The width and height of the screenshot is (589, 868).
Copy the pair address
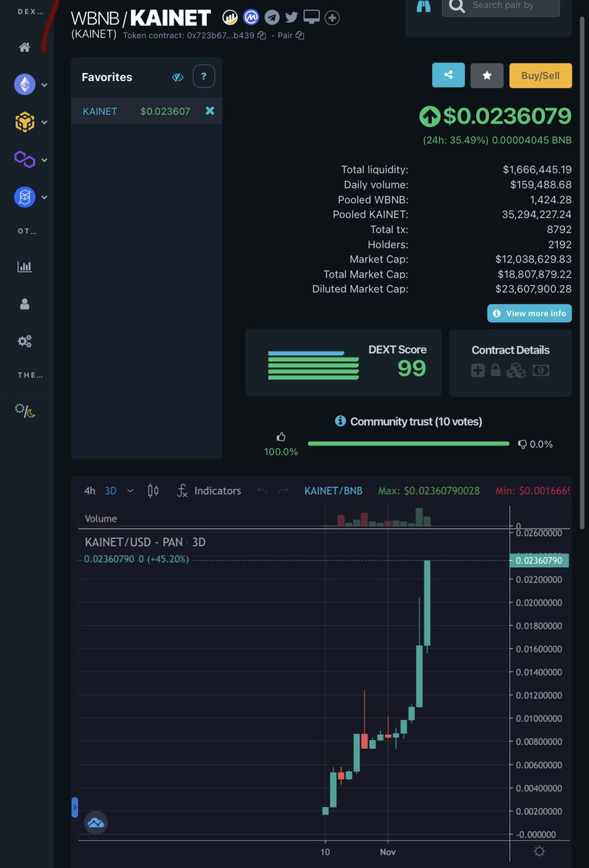pyautogui.click(x=300, y=35)
